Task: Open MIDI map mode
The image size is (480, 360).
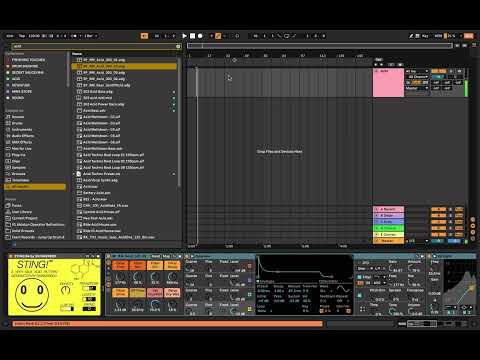Action: 438,36
